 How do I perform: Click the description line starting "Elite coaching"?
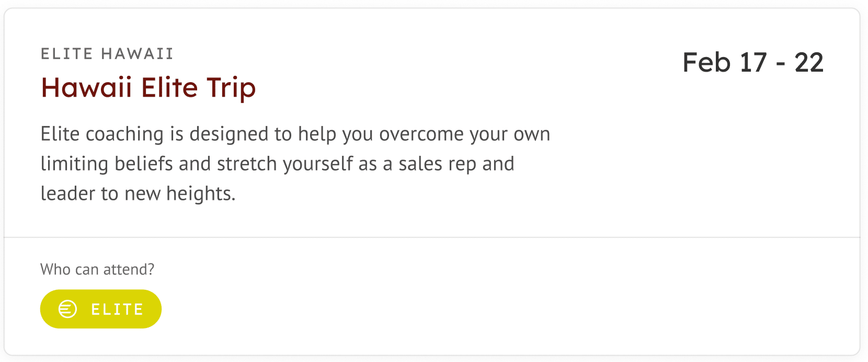point(295,134)
